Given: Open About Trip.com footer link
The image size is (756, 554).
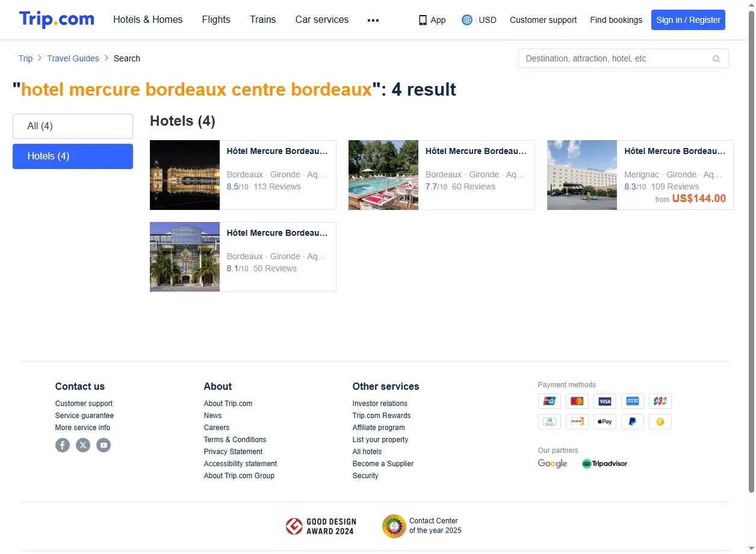Looking at the screenshot, I should pos(228,404).
